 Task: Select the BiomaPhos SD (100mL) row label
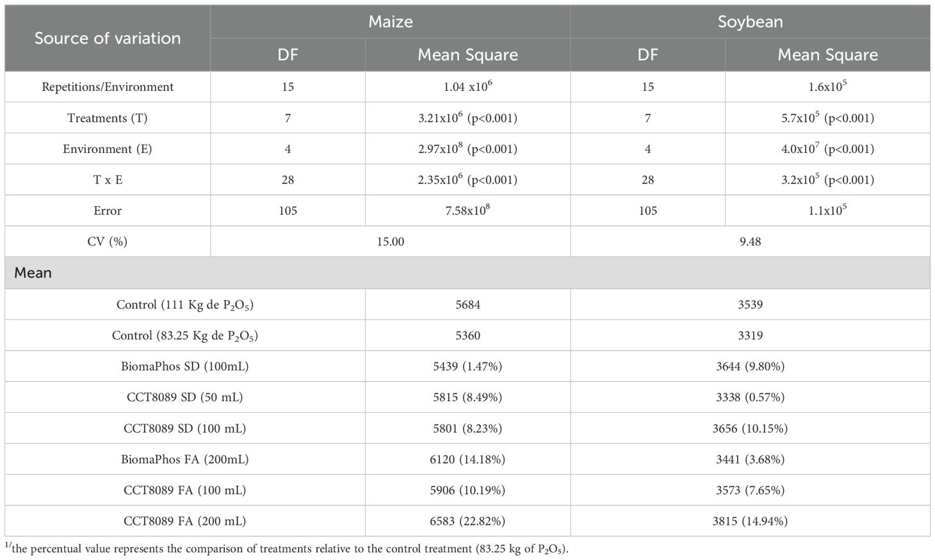[184, 367]
